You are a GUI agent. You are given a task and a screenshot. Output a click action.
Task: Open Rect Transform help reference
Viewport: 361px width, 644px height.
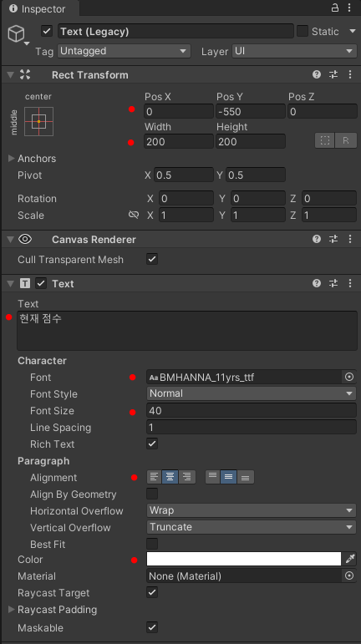click(316, 74)
